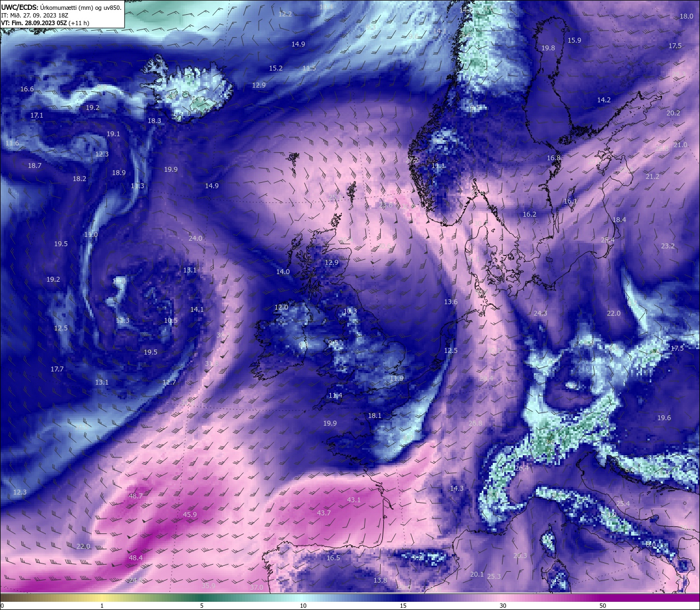This screenshot has width=700, height=610.
Task: Click the 16.2 value label
Action: (529, 214)
